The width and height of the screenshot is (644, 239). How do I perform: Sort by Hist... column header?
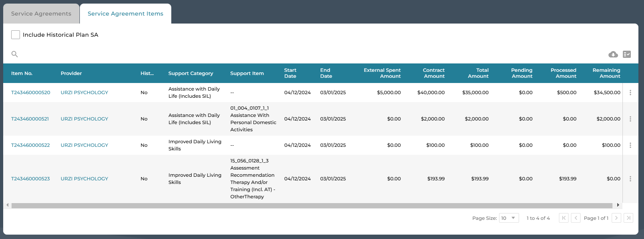(147, 73)
